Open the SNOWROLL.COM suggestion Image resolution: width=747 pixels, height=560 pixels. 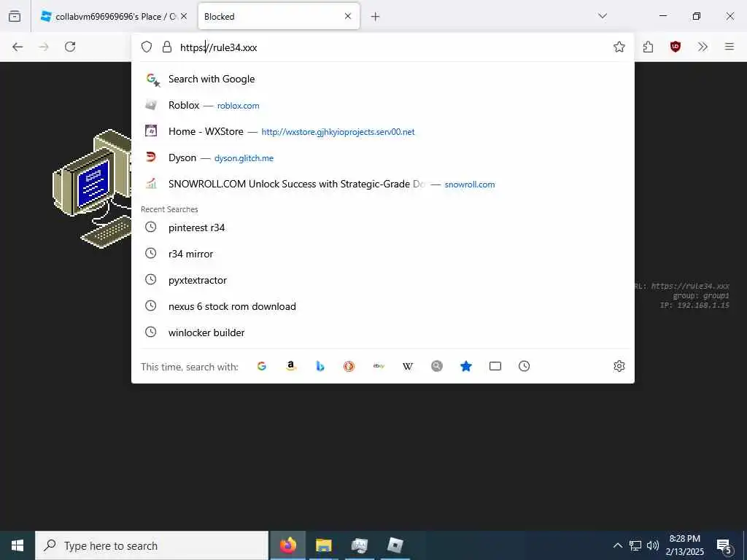(x=382, y=184)
